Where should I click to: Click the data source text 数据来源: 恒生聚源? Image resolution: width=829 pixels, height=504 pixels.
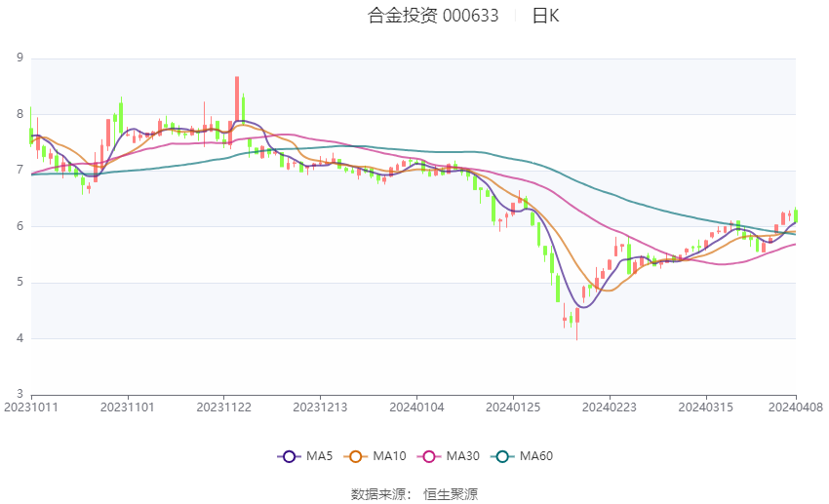(x=414, y=494)
